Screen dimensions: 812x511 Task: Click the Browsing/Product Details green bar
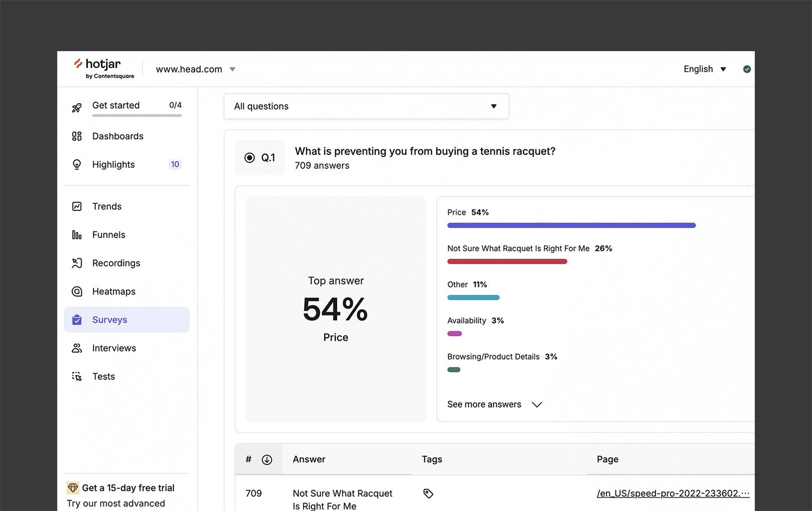coord(454,370)
